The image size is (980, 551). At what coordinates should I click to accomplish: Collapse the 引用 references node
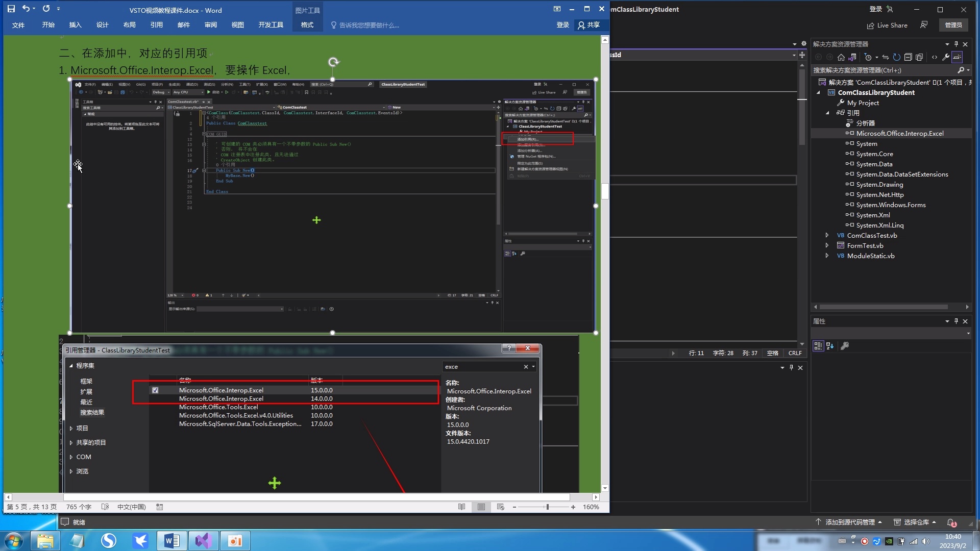(x=827, y=113)
